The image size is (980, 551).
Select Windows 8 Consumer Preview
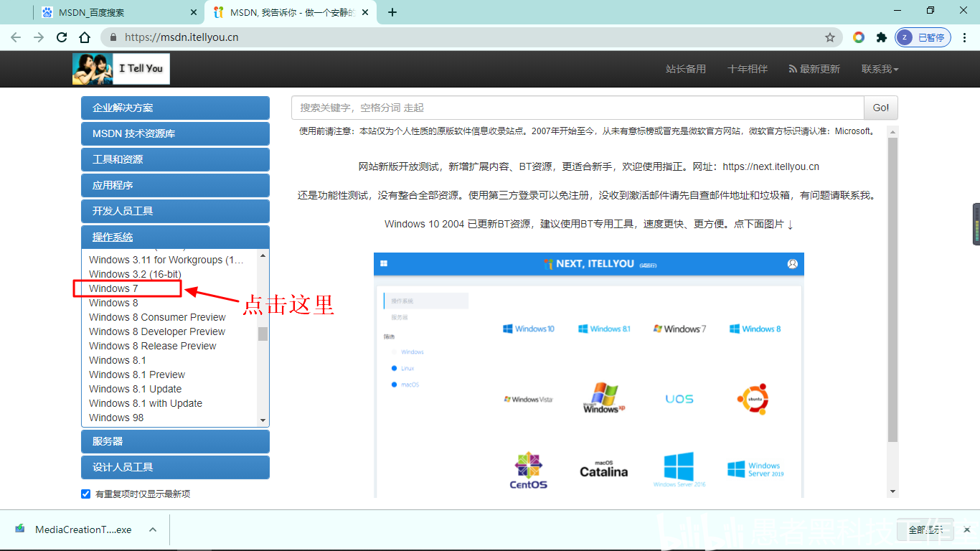157,317
